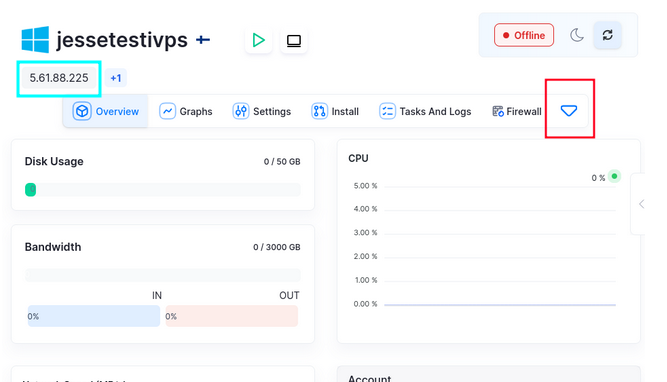
Task: Click the 0 / 3000 GB bandwidth value
Action: [x=277, y=247]
